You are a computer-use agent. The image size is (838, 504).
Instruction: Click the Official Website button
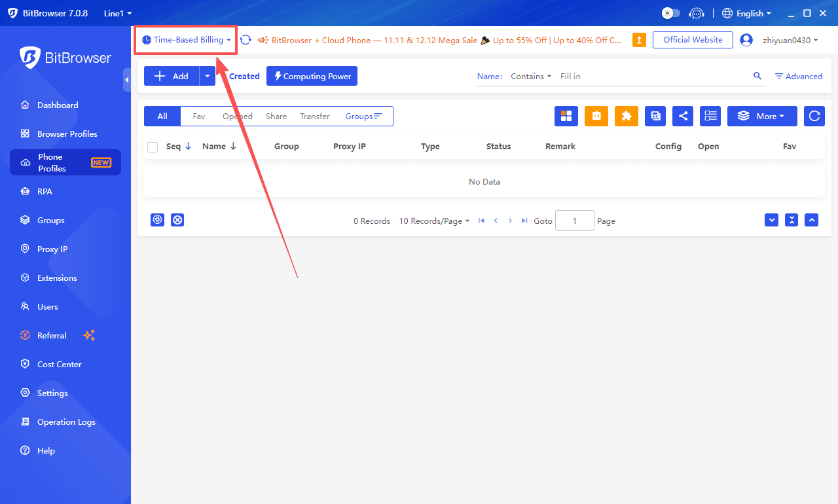[692, 39]
